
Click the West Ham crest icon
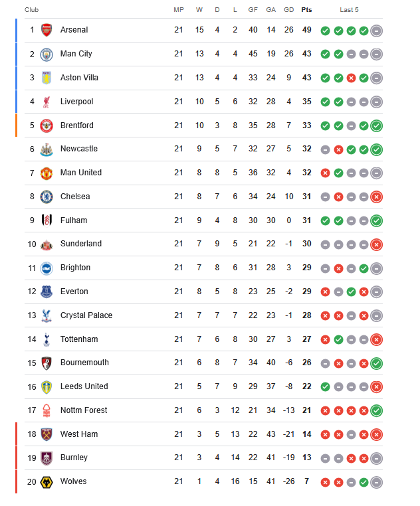[46, 434]
